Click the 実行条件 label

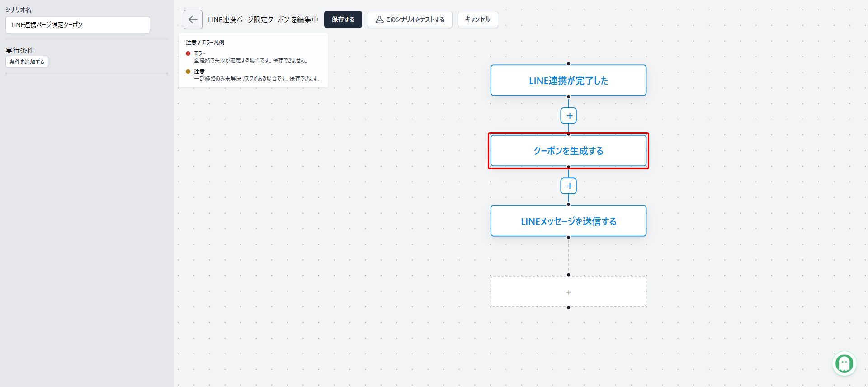click(20, 50)
